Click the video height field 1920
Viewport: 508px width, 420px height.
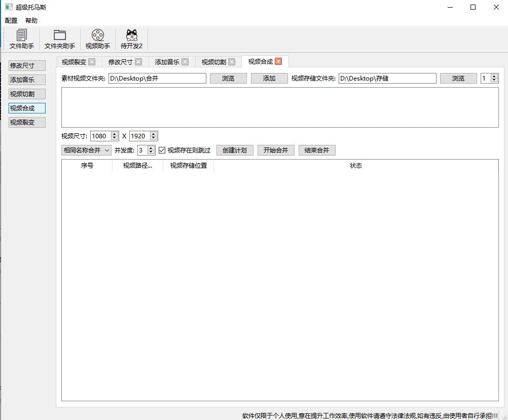coord(139,136)
